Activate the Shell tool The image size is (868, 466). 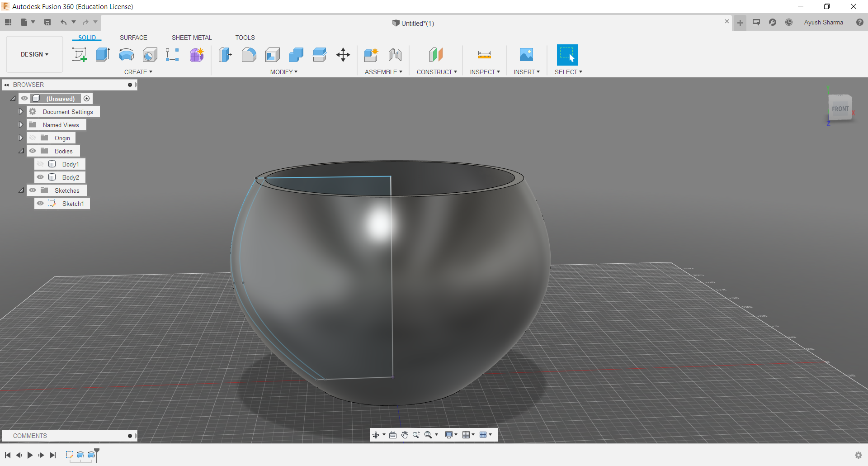tap(273, 55)
